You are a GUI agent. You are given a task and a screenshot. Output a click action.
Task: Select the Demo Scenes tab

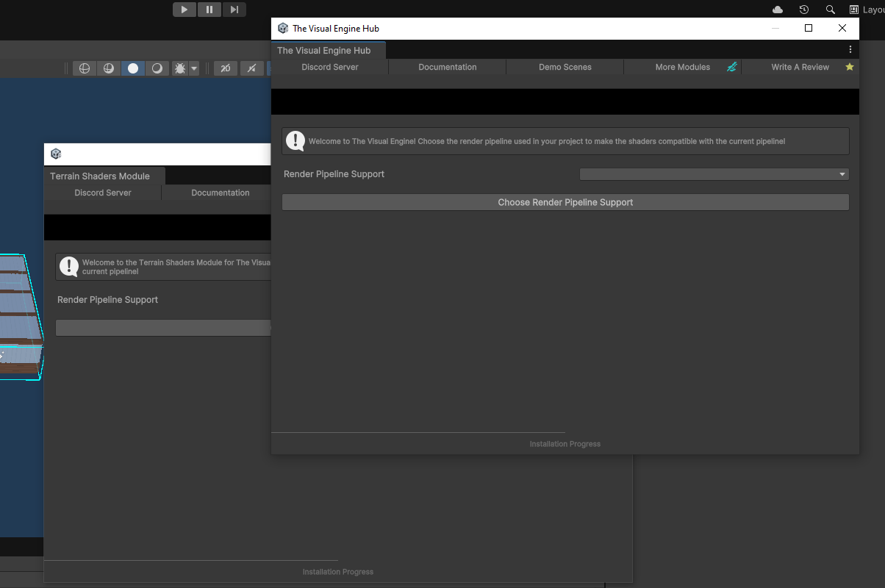[565, 67]
